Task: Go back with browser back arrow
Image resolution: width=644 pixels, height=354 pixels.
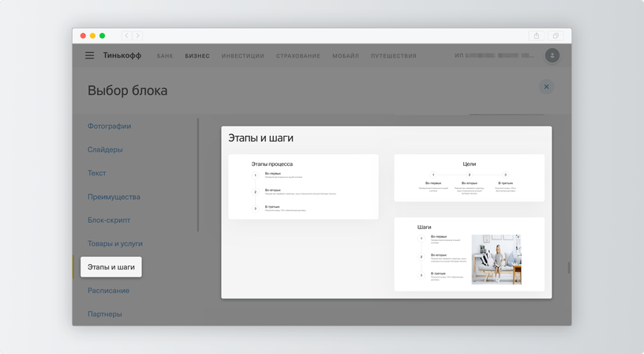Action: click(x=126, y=36)
